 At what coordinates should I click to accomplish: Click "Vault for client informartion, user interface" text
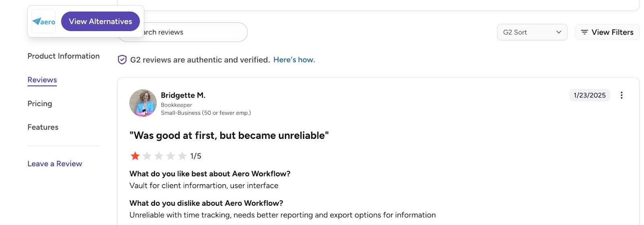click(x=204, y=186)
